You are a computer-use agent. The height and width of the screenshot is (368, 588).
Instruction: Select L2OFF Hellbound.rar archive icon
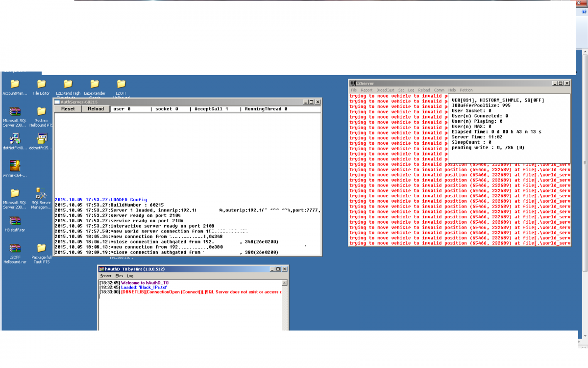(15, 248)
